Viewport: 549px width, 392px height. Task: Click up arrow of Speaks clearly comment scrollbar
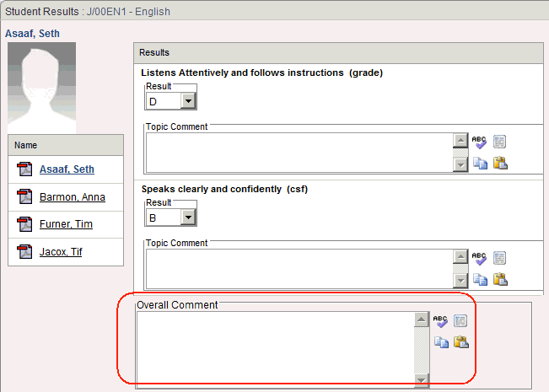coord(460,257)
